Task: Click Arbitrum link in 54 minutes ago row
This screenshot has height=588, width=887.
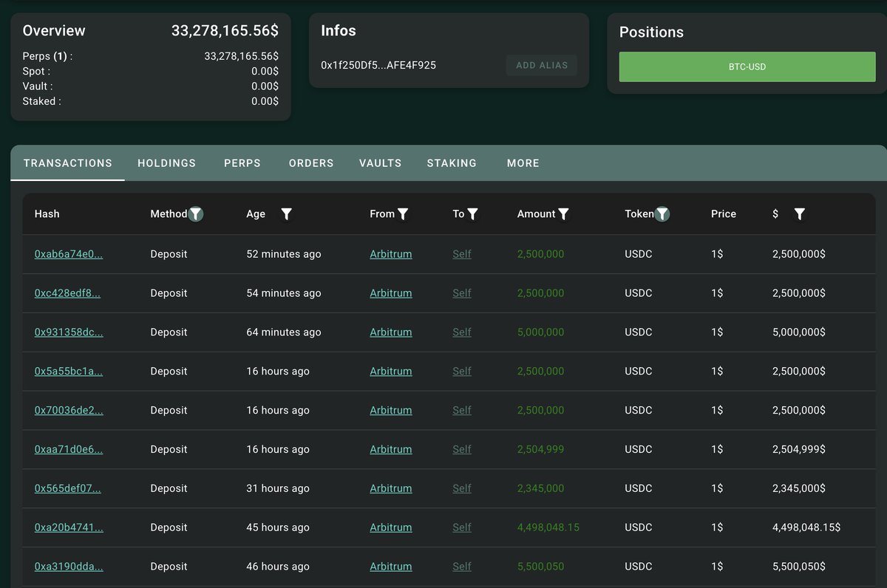Action: click(x=391, y=293)
